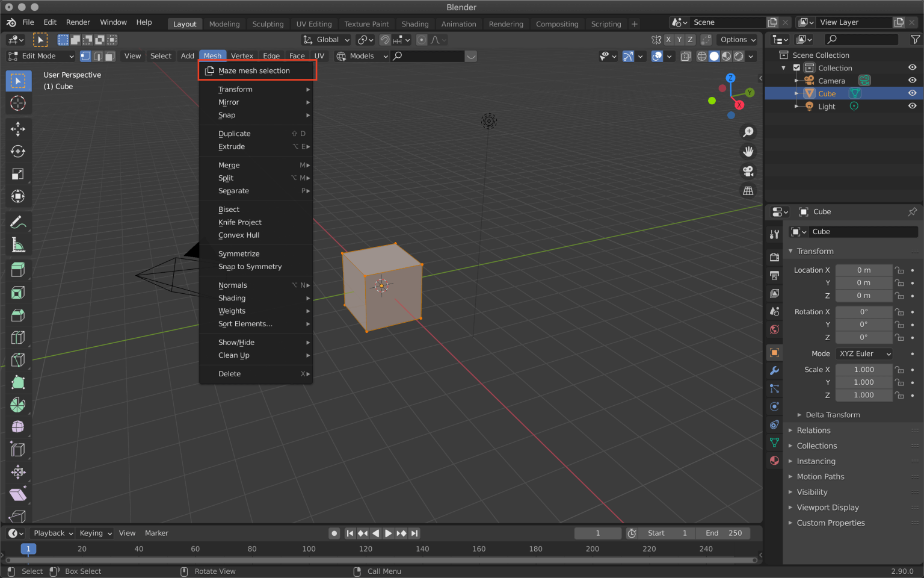Open the Transform Orientation dropdown showing Global
Image resolution: width=924 pixels, height=578 pixels.
pyautogui.click(x=325, y=40)
